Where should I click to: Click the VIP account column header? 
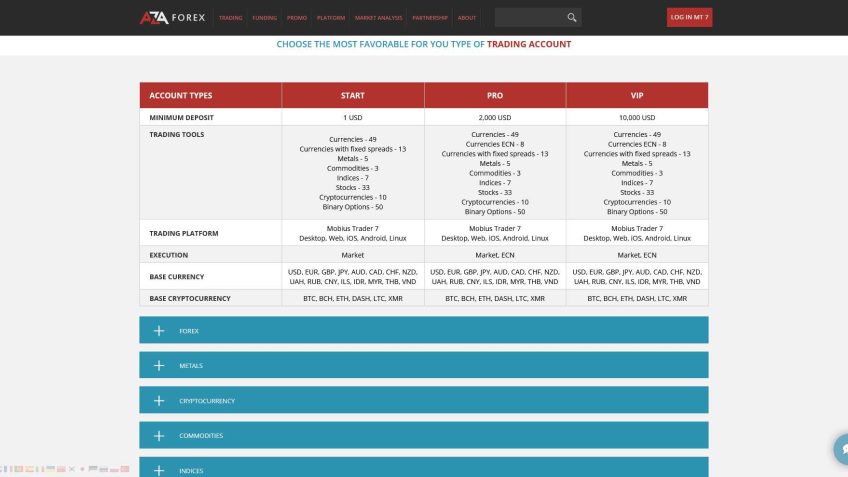pyautogui.click(x=637, y=95)
